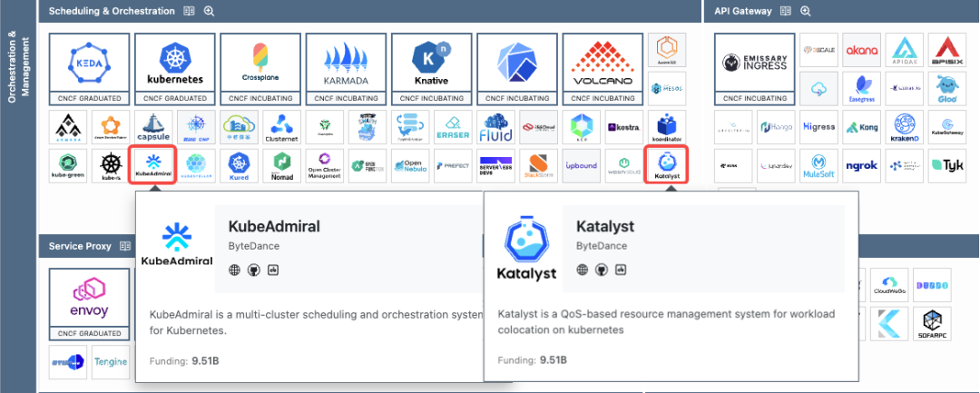Select the Tengine service proxy tile
The image size is (980, 393).
tap(111, 362)
